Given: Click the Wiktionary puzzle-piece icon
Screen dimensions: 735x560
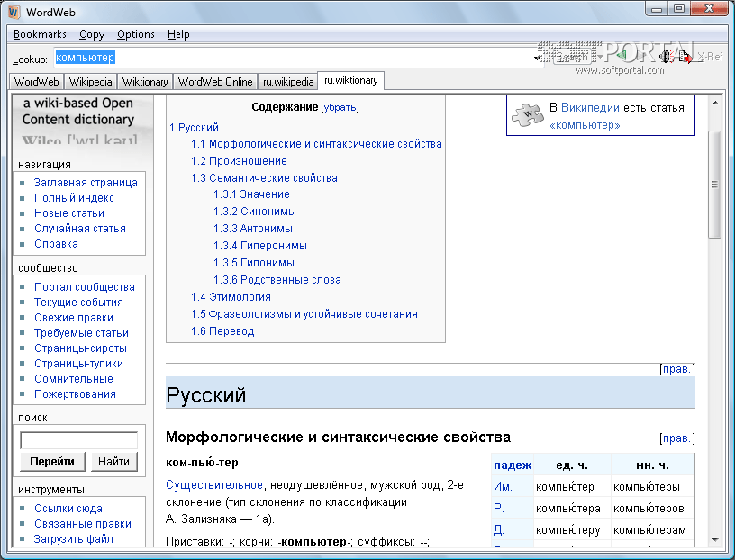Looking at the screenshot, I should pos(528,115).
